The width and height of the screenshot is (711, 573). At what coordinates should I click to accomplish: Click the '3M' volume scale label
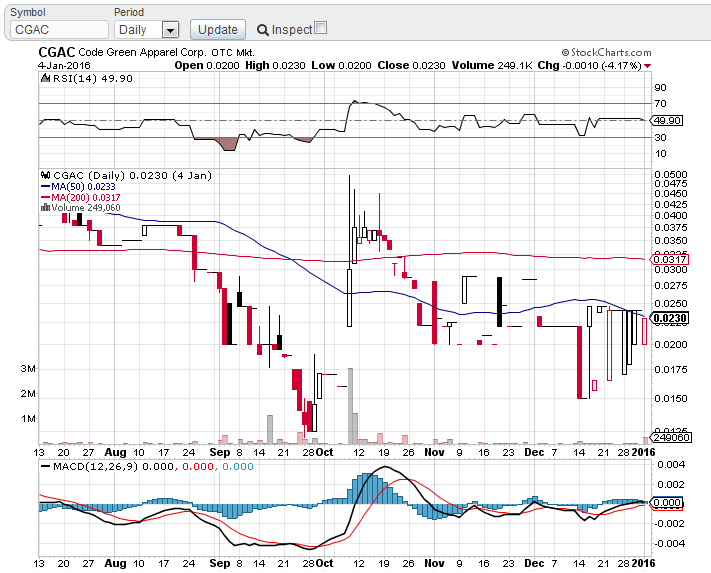28,369
